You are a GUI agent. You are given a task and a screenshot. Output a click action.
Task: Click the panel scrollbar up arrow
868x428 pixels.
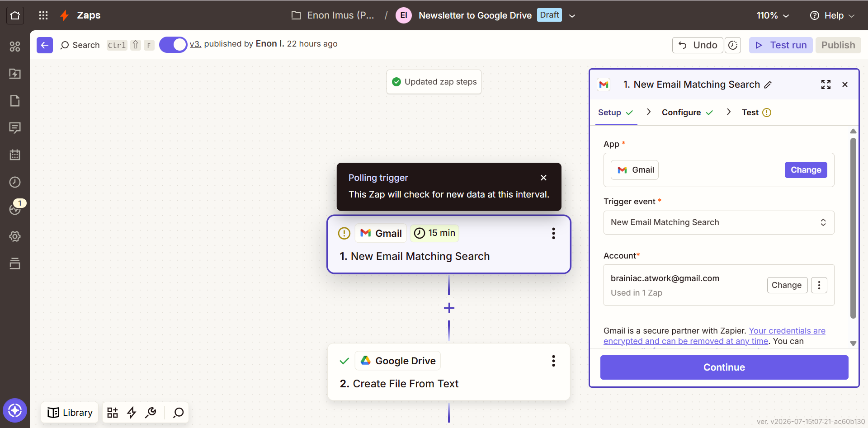click(x=853, y=131)
